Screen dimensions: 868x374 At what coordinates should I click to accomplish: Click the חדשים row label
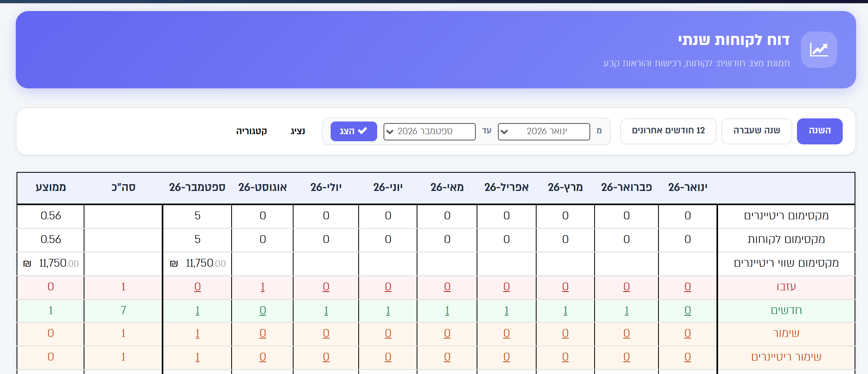click(x=786, y=310)
